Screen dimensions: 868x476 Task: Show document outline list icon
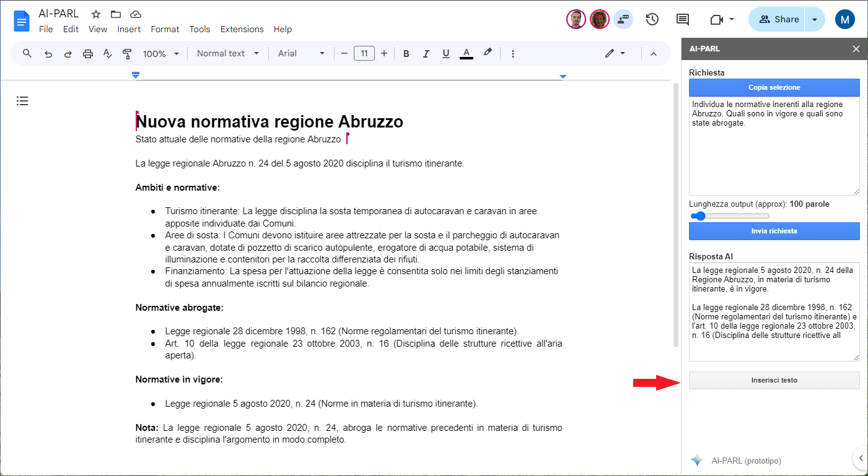(x=22, y=101)
